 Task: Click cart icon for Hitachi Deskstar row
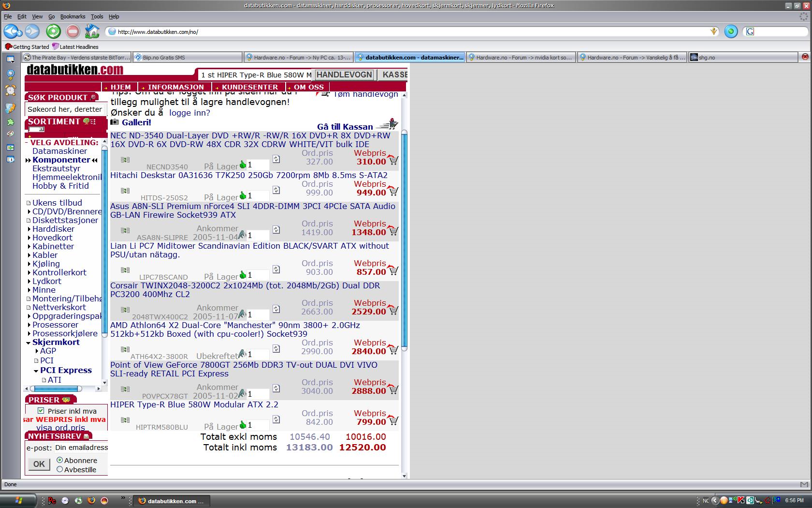[393, 191]
